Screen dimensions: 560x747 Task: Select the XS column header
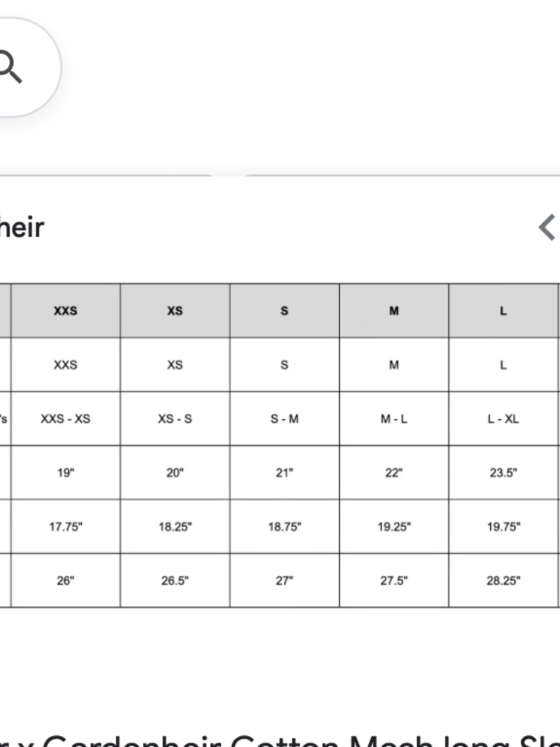click(x=175, y=310)
